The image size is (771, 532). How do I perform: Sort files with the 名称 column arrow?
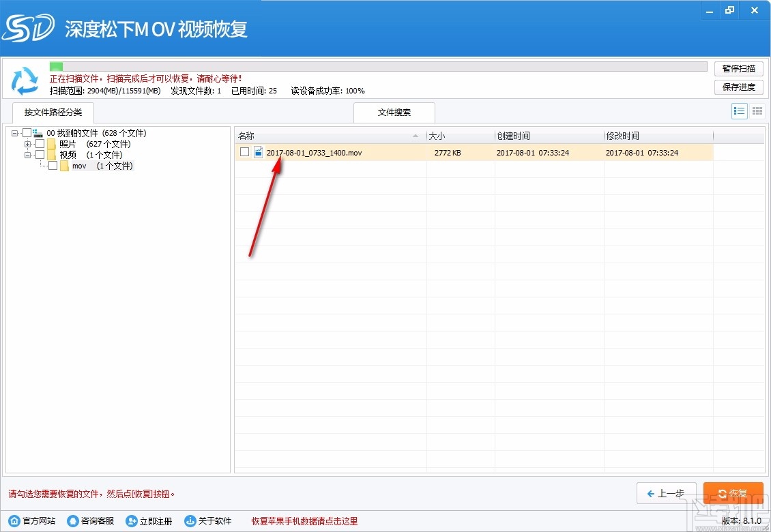pyautogui.click(x=414, y=135)
